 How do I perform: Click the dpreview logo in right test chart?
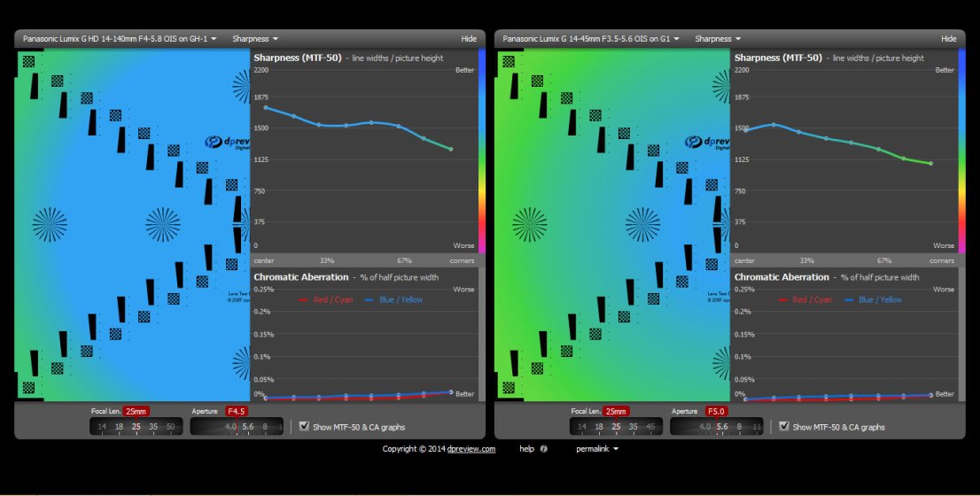[707, 143]
